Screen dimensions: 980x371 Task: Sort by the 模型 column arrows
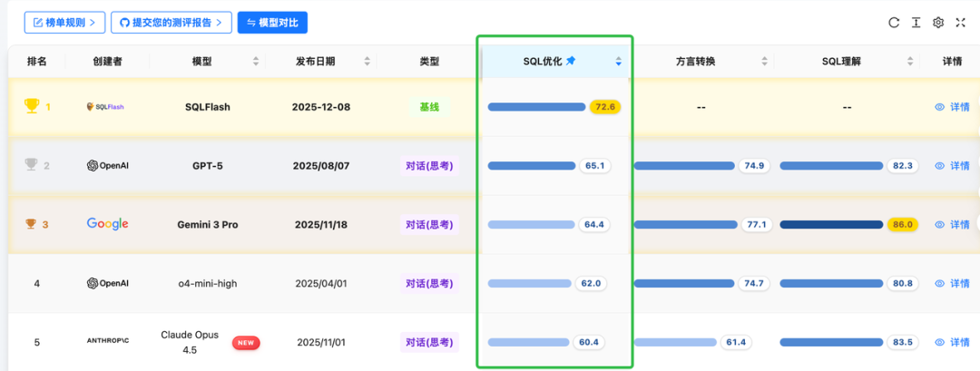click(256, 61)
